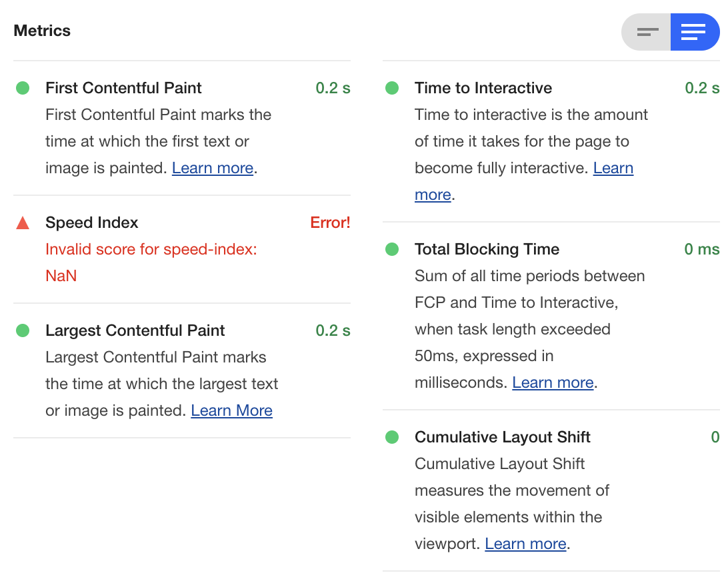Viewport: 728px width, 577px height.
Task: Open Learn More for Largest Contentful Paint
Action: (231, 410)
